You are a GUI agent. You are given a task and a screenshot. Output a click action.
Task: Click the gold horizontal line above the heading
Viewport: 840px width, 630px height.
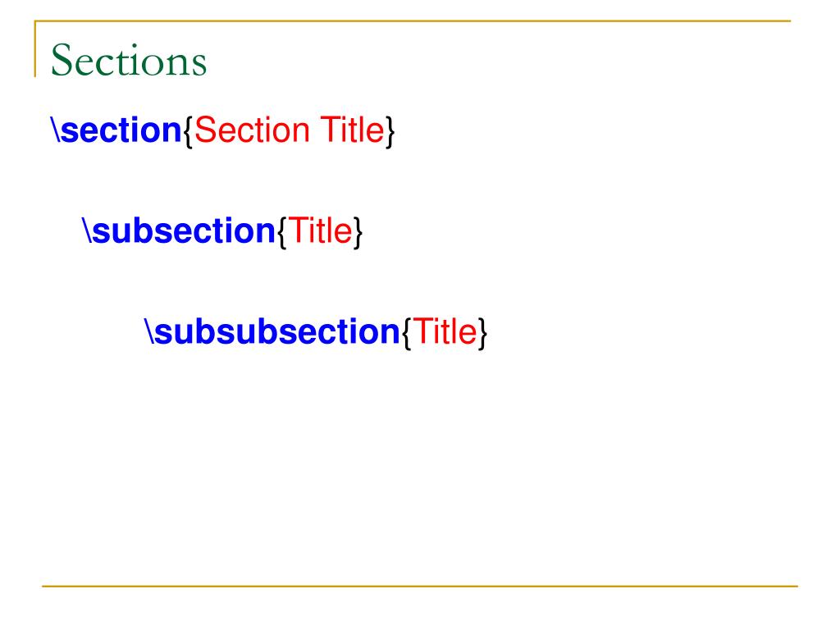pos(413,21)
